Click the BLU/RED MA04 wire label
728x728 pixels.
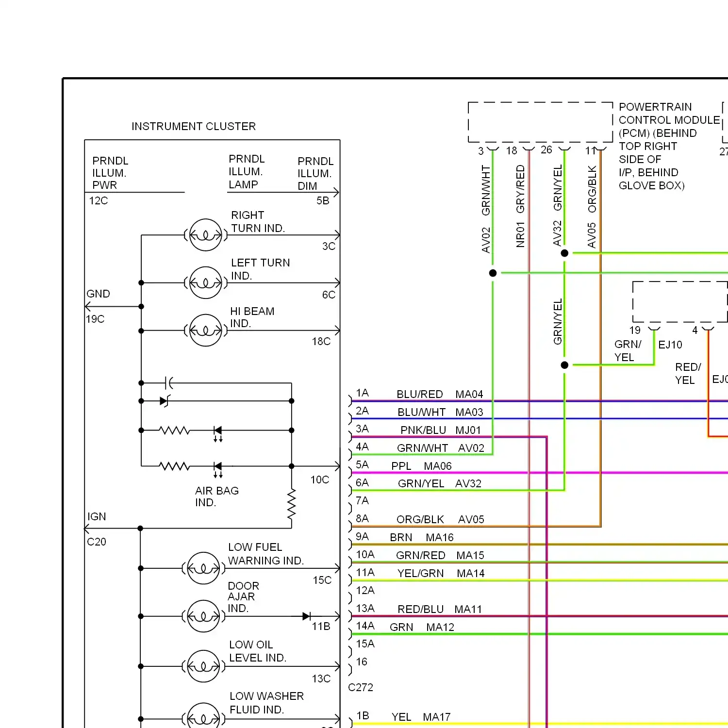(440, 394)
